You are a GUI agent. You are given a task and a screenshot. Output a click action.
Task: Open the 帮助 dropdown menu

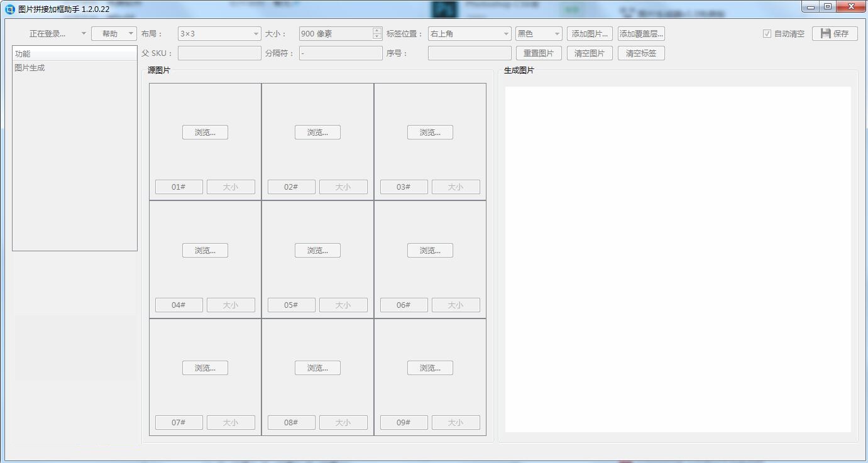point(114,34)
